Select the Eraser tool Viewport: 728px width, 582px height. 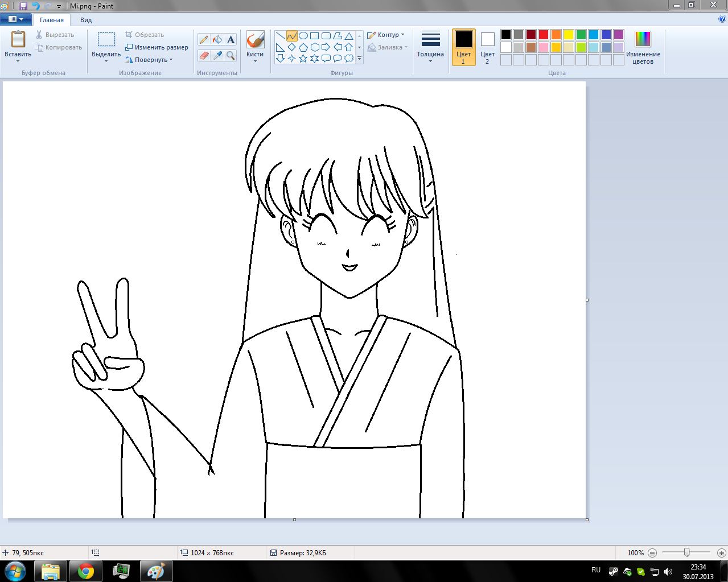204,55
